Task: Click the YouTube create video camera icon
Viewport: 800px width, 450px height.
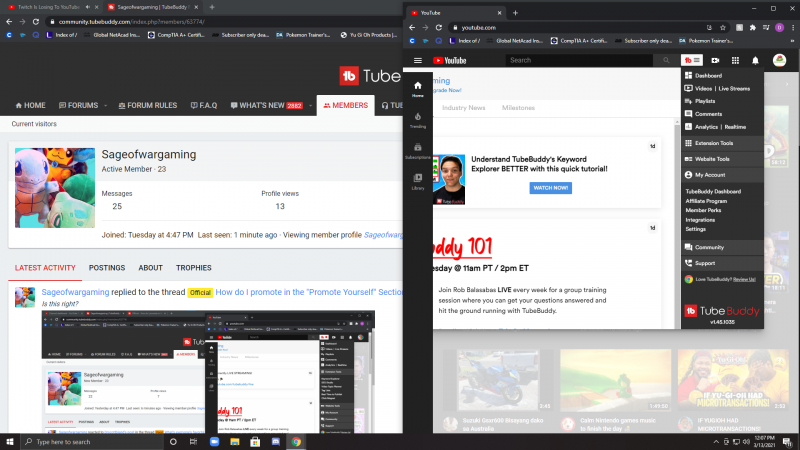Action: 715,60
